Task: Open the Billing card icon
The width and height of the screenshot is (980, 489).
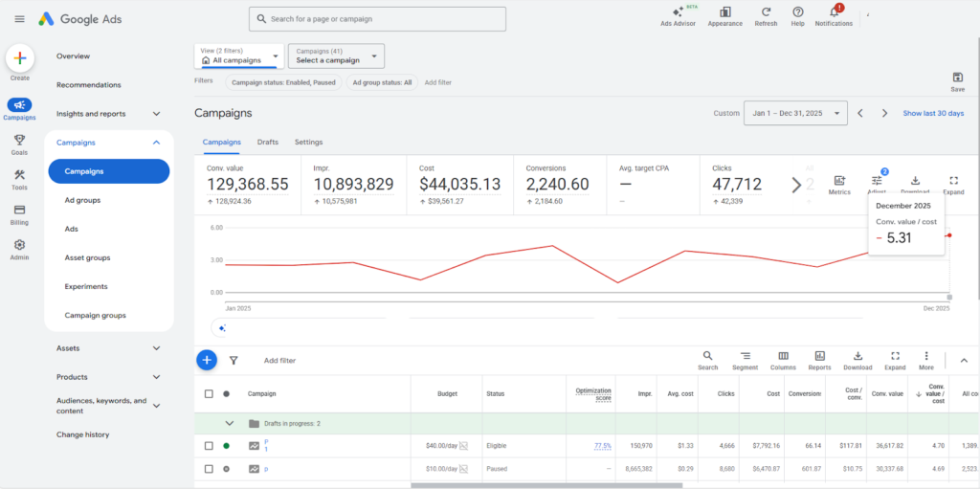Action: pyautogui.click(x=19, y=210)
